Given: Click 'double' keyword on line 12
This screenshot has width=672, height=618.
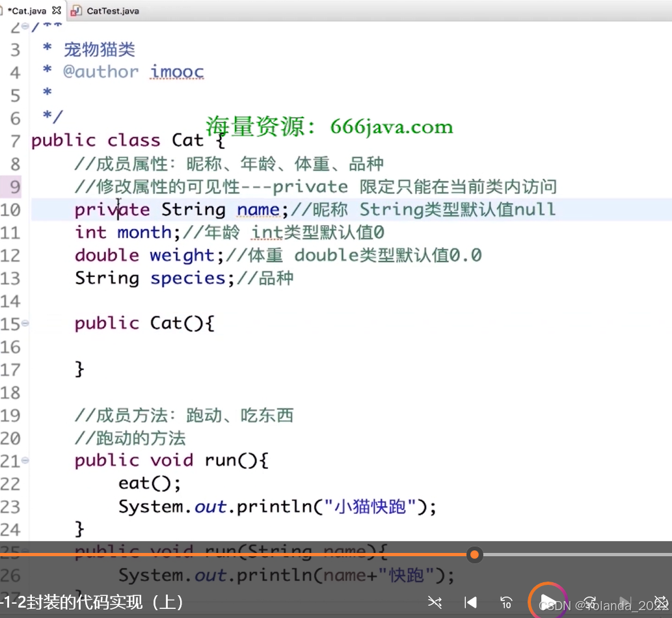Looking at the screenshot, I should tap(107, 256).
